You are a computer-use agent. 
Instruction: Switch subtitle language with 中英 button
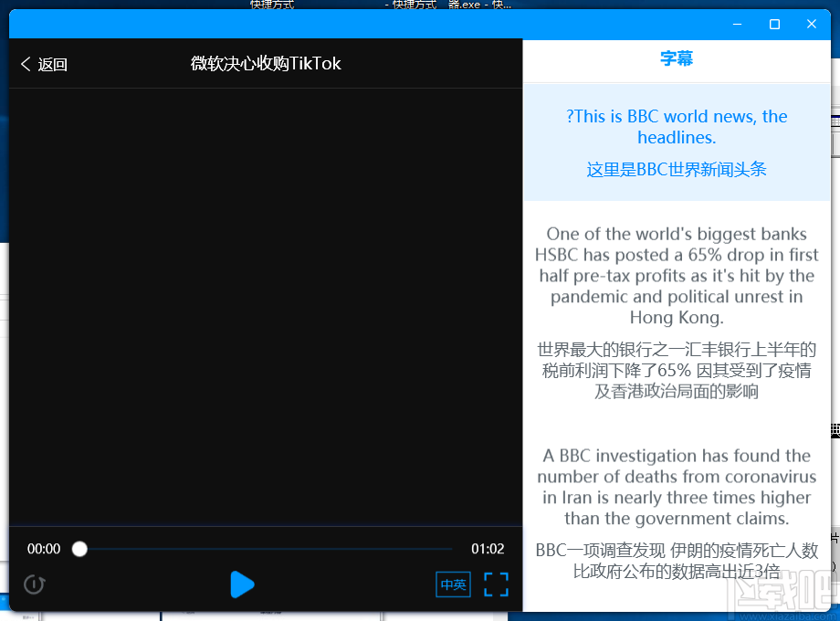point(453,584)
